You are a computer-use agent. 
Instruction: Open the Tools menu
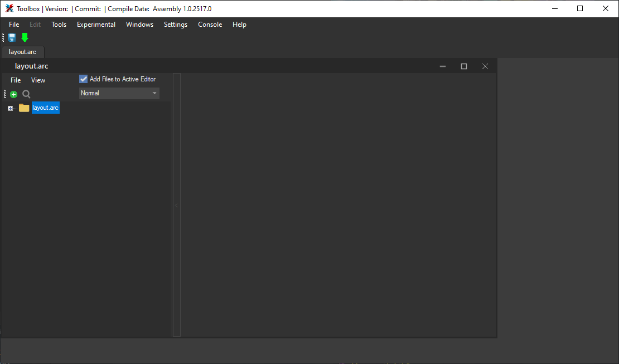[59, 25]
